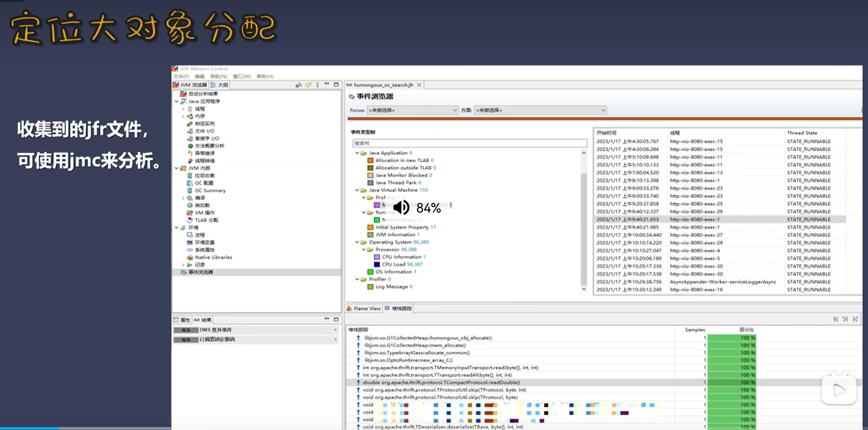The height and width of the screenshot is (430, 868).
Task: Click the orange Allocation in new TLAB swatch
Action: tap(370, 160)
